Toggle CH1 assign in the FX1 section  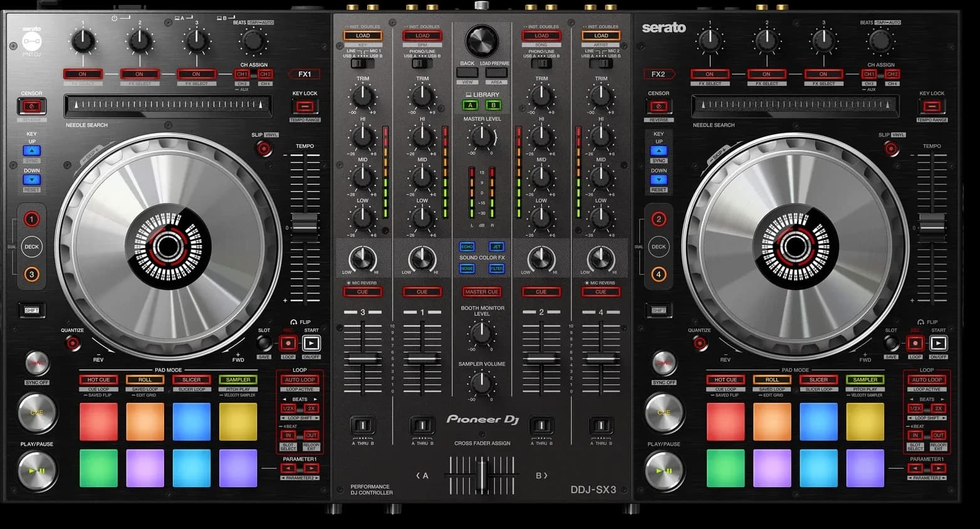242,74
